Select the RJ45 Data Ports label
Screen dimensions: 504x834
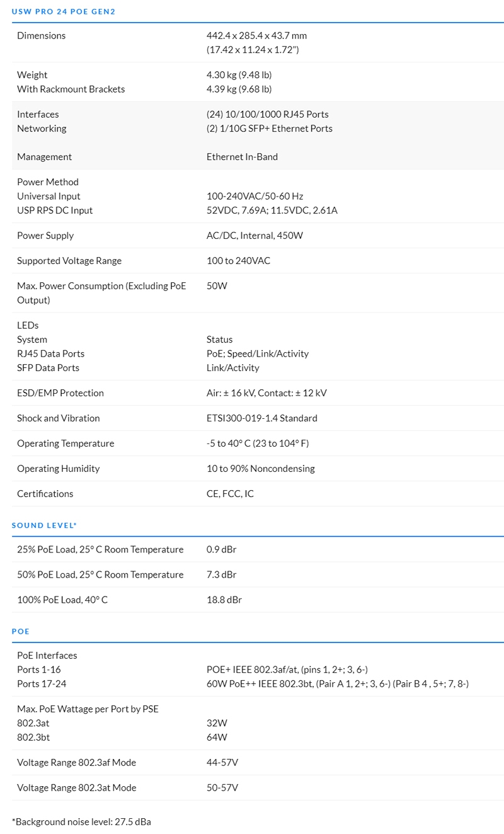click(50, 354)
